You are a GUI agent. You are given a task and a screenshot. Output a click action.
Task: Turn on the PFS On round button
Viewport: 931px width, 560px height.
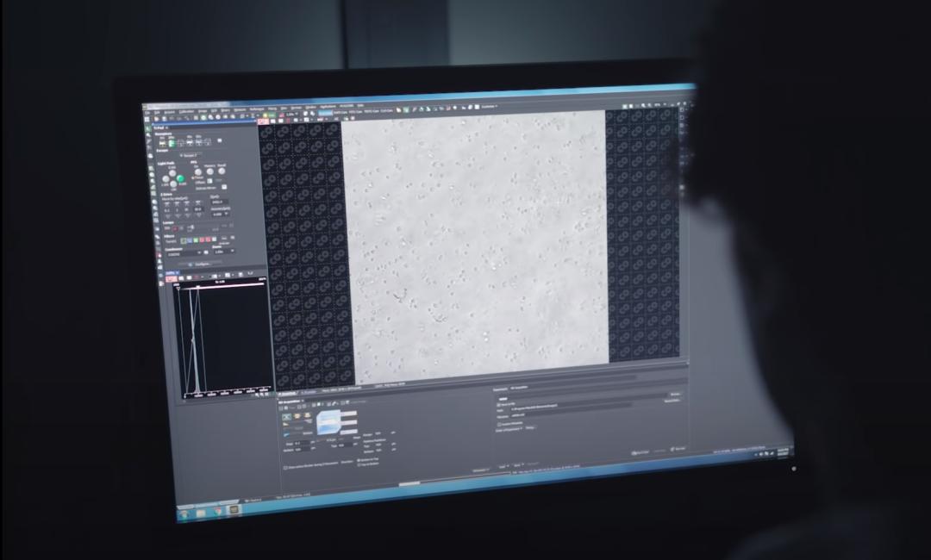tap(197, 172)
